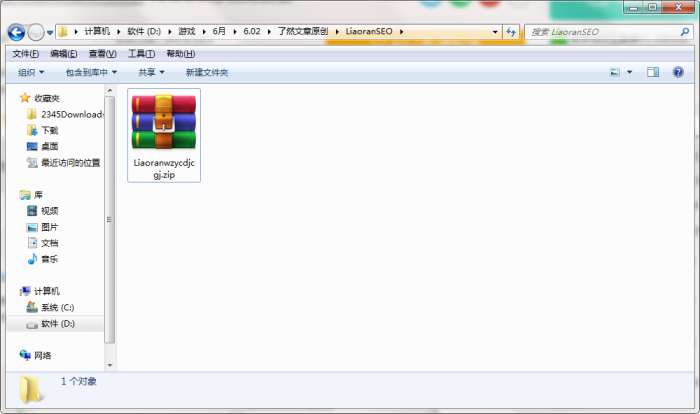The image size is (700, 414).
Task: Click the folder icon in details pane
Action: pos(31,389)
